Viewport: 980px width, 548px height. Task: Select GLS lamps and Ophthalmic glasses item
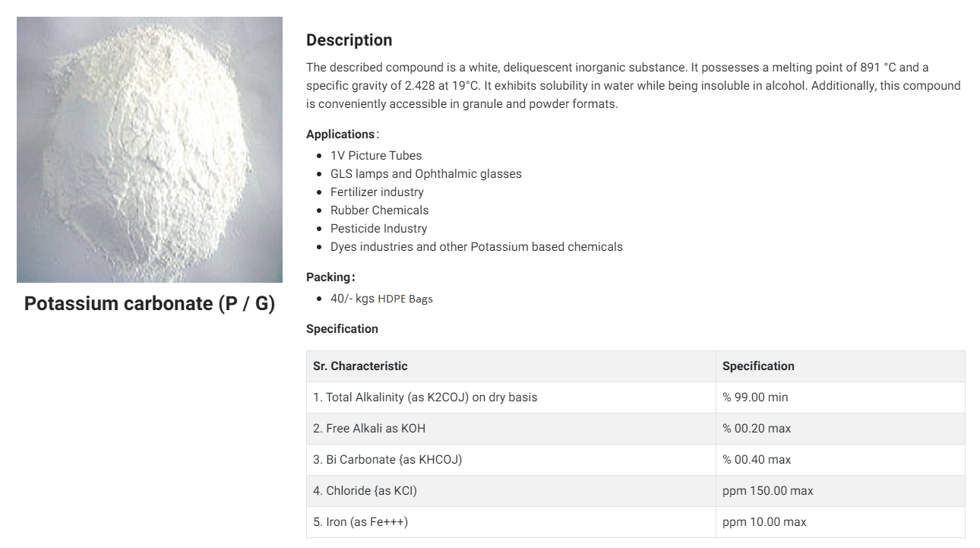[426, 174]
